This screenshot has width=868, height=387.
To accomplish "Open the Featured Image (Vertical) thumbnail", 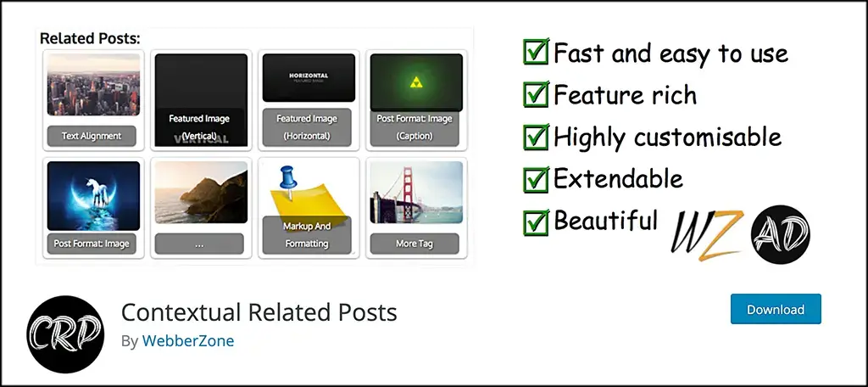I will 200,100.
